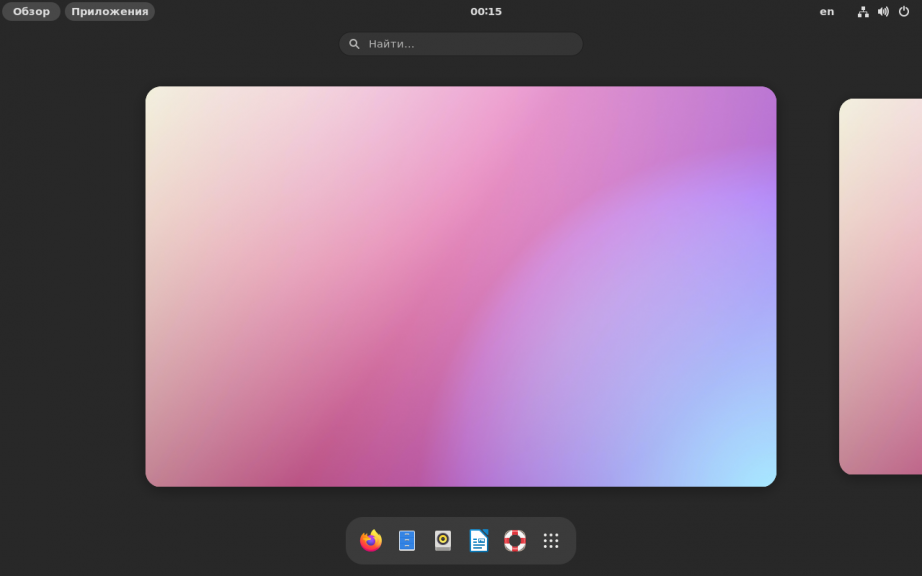Open the Help lifebuoy icon
This screenshot has height=576, width=922.
click(515, 541)
